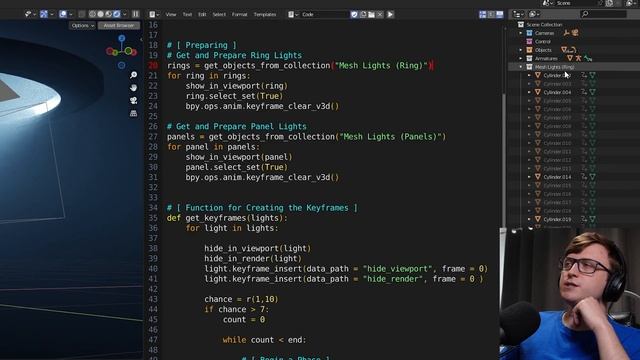Toggle line numbers display icon

point(482,14)
